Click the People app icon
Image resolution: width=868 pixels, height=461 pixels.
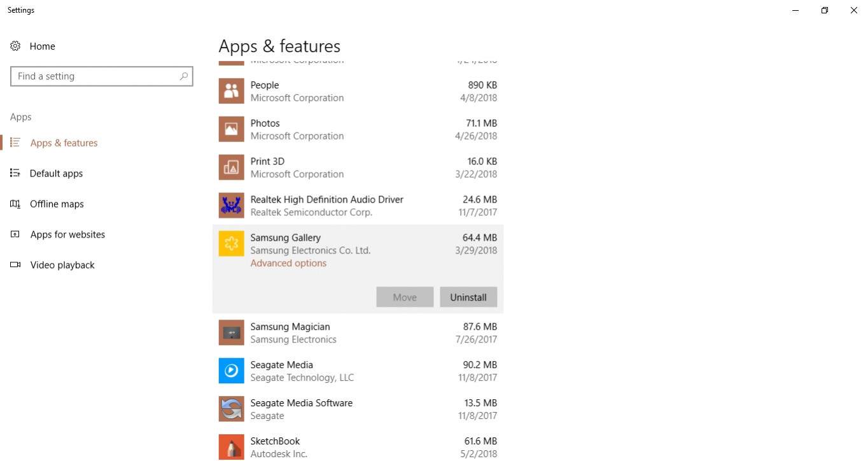coord(231,91)
